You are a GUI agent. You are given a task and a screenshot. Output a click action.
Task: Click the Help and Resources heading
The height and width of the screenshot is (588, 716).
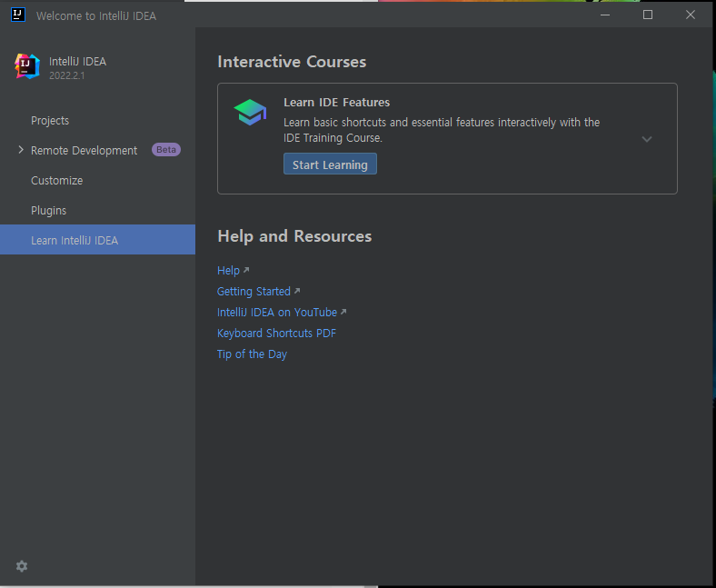point(294,236)
